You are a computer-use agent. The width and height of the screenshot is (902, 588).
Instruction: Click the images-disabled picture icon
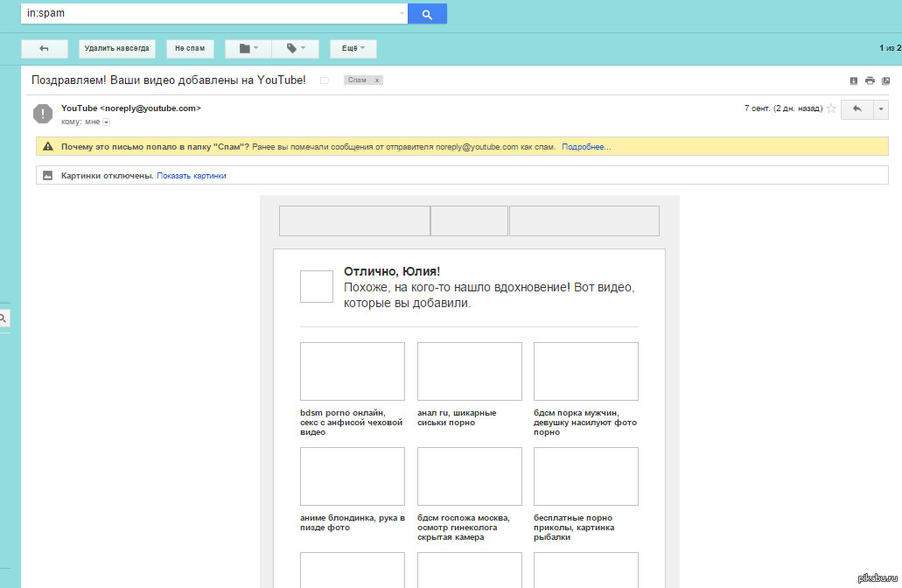point(48,176)
